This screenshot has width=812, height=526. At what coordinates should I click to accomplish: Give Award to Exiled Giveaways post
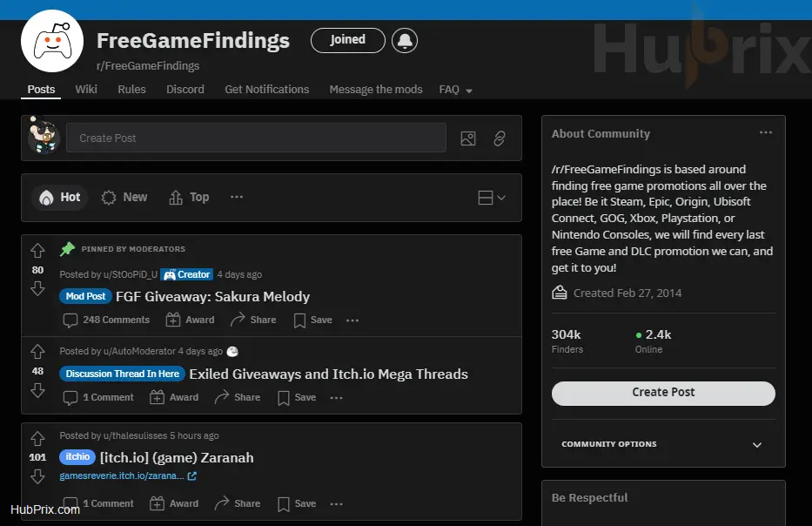pos(174,397)
